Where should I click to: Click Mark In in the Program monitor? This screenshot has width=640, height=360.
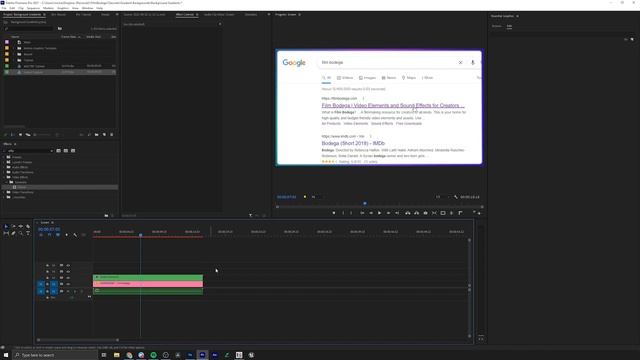tap(343, 213)
